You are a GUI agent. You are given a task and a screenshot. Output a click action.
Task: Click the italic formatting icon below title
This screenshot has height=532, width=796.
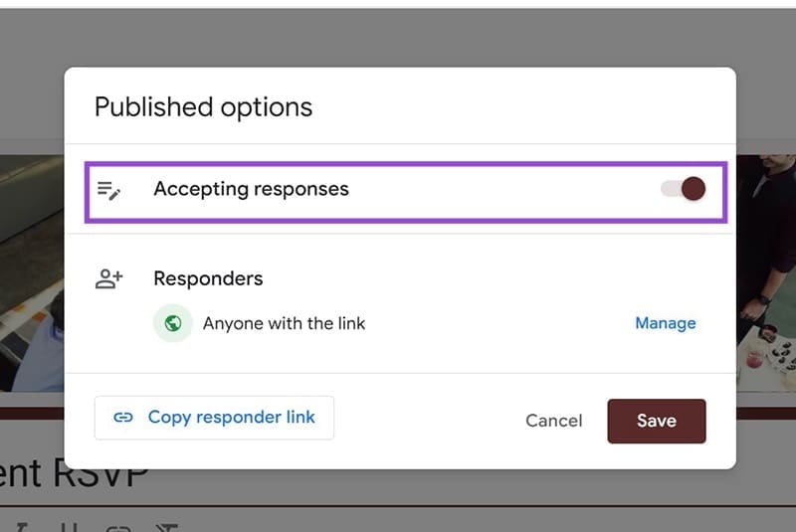pyautogui.click(x=20, y=525)
